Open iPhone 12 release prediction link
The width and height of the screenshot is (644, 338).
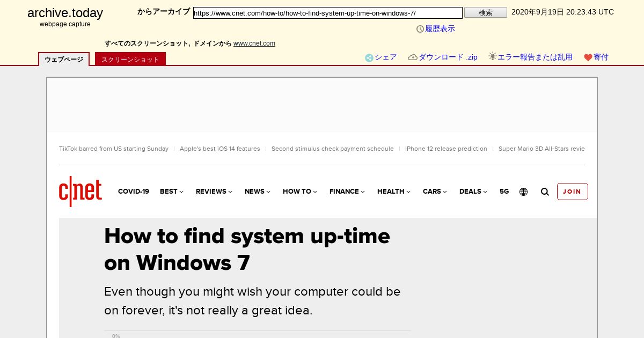pos(446,149)
